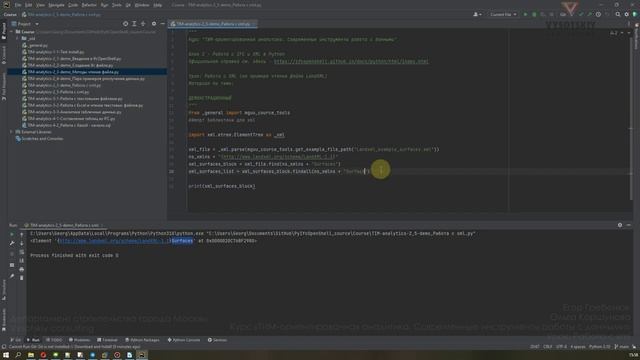Open the Run panel settings gear
The width and height of the screenshot is (640, 360).
(620, 225)
